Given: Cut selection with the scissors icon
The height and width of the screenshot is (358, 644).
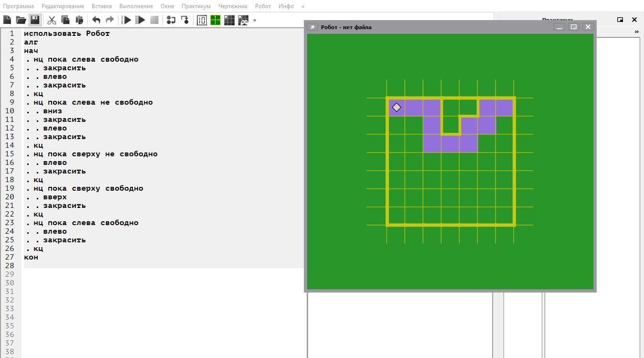Looking at the screenshot, I should pos(52,20).
